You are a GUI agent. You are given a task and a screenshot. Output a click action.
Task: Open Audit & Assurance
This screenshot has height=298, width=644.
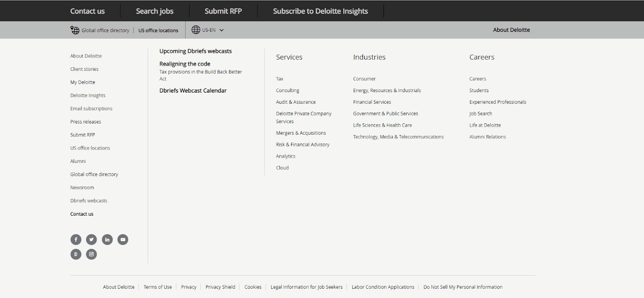pos(296,102)
